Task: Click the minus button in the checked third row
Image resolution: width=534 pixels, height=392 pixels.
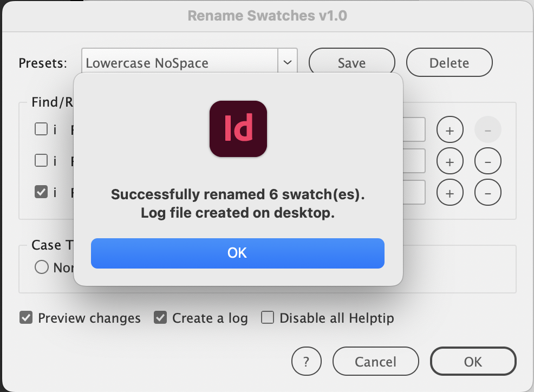Action: point(487,192)
